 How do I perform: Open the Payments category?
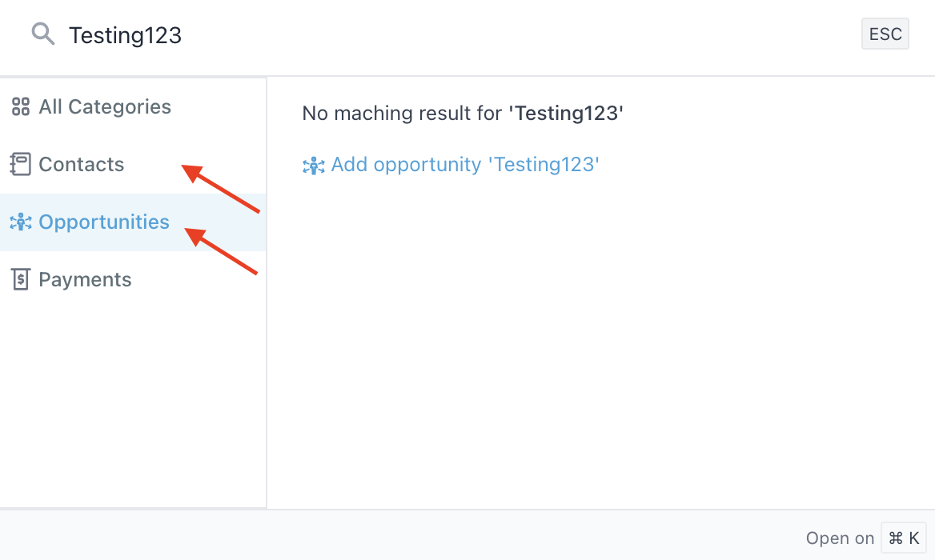pyautogui.click(x=85, y=279)
